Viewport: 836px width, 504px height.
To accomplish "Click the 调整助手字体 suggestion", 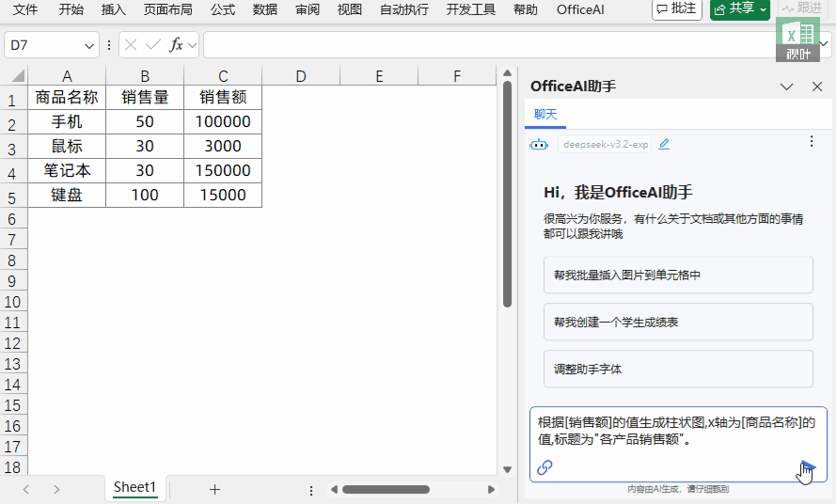I will [x=677, y=369].
